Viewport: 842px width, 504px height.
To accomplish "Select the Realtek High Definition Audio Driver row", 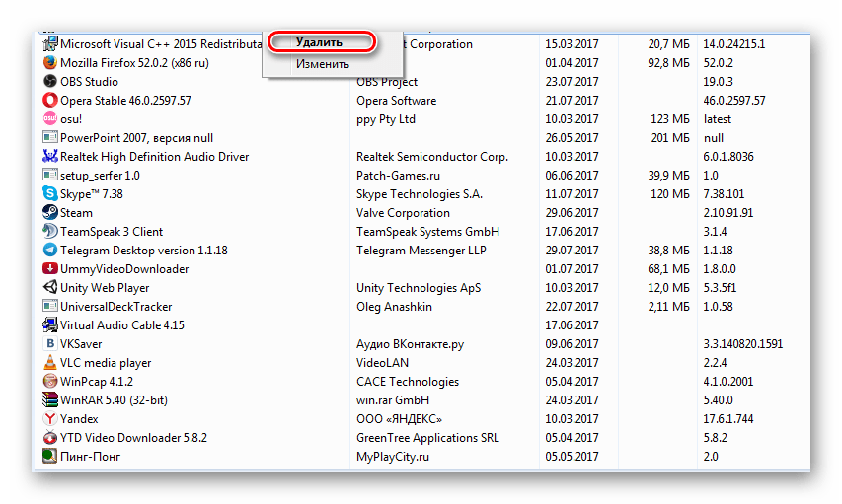I will [154, 157].
